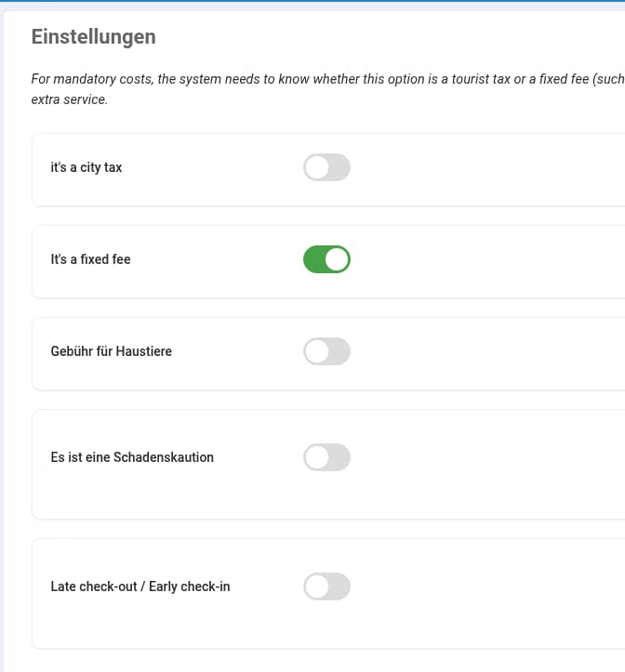625x672 pixels.
Task: Click the blue bar at the page top
Action: pos(312,2)
